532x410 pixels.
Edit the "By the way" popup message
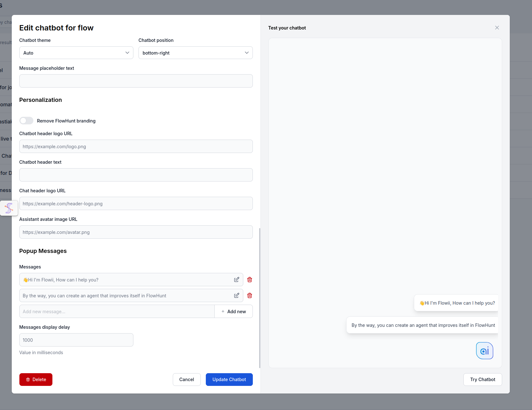(236, 295)
